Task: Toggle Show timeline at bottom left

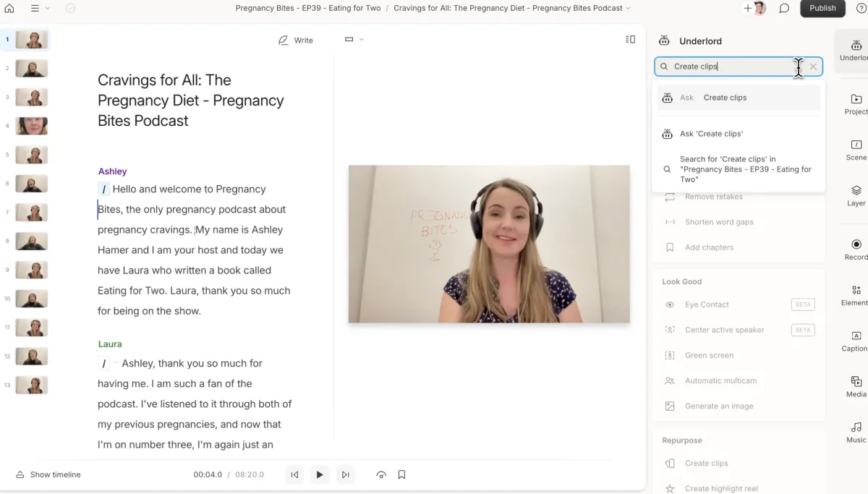Action: coord(48,474)
